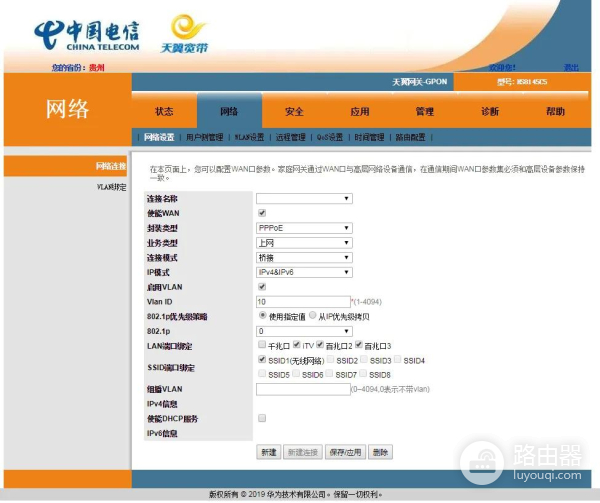
Task: Click the Vlan ID input field
Action: tap(303, 301)
